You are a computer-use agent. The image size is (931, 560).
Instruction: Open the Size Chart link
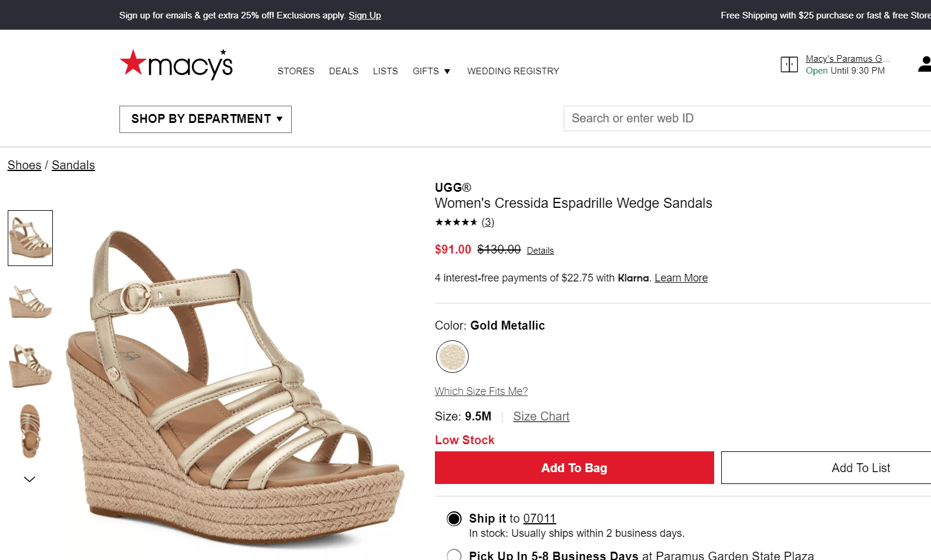[541, 416]
